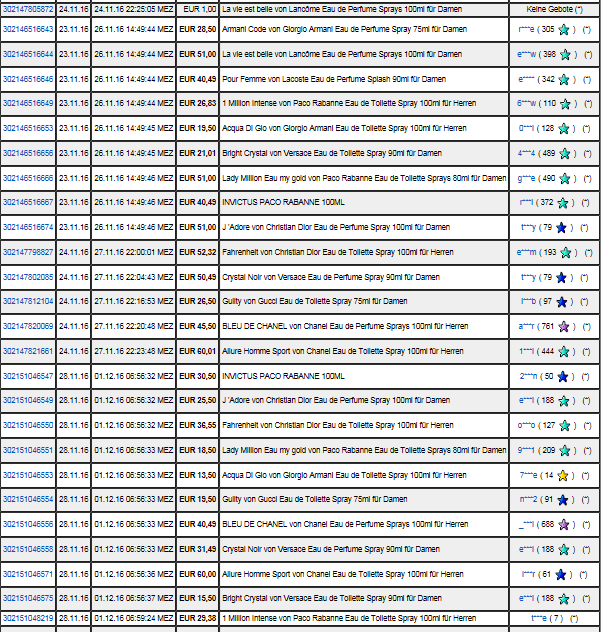Click t***y's blue star in the J'Adore EUR 51,00 row

pos(561,228)
